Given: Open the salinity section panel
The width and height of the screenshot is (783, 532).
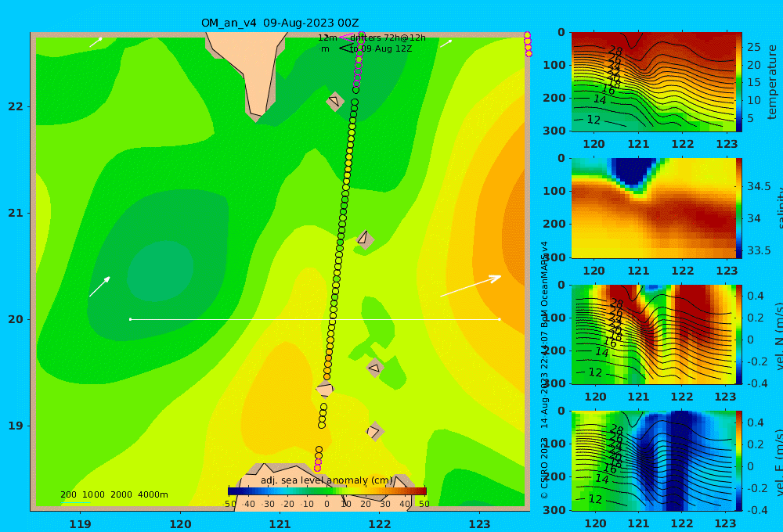Looking at the screenshot, I should coord(653,208).
